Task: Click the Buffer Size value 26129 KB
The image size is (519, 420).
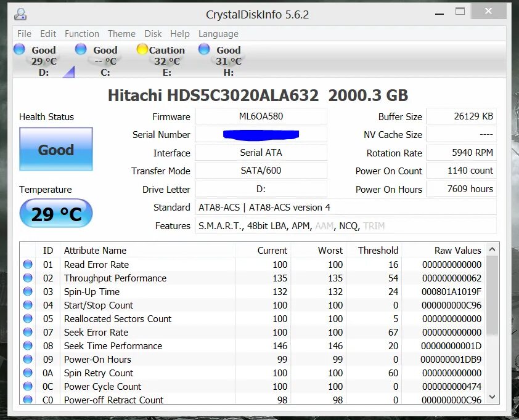Action: [462, 116]
